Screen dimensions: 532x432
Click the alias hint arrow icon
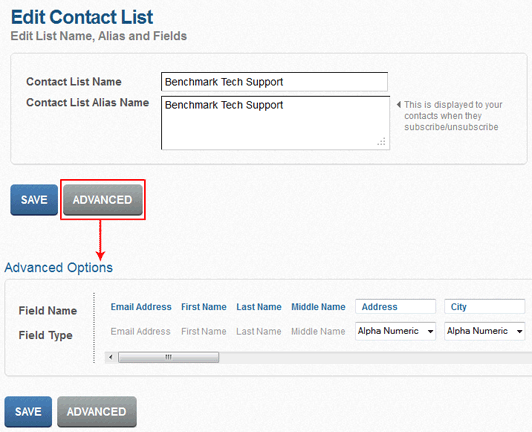point(399,105)
